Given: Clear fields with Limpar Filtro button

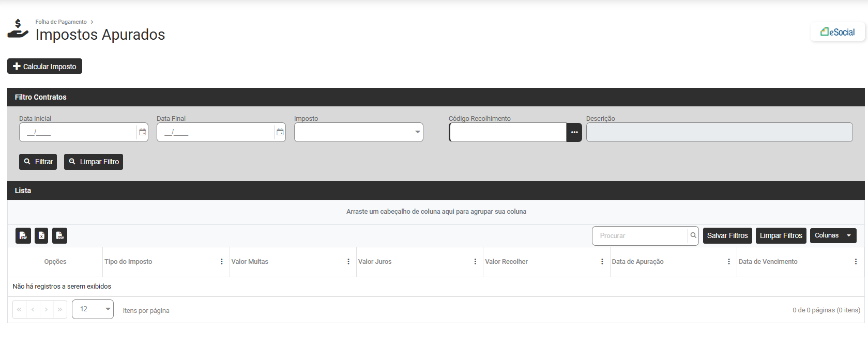Looking at the screenshot, I should tap(94, 162).
